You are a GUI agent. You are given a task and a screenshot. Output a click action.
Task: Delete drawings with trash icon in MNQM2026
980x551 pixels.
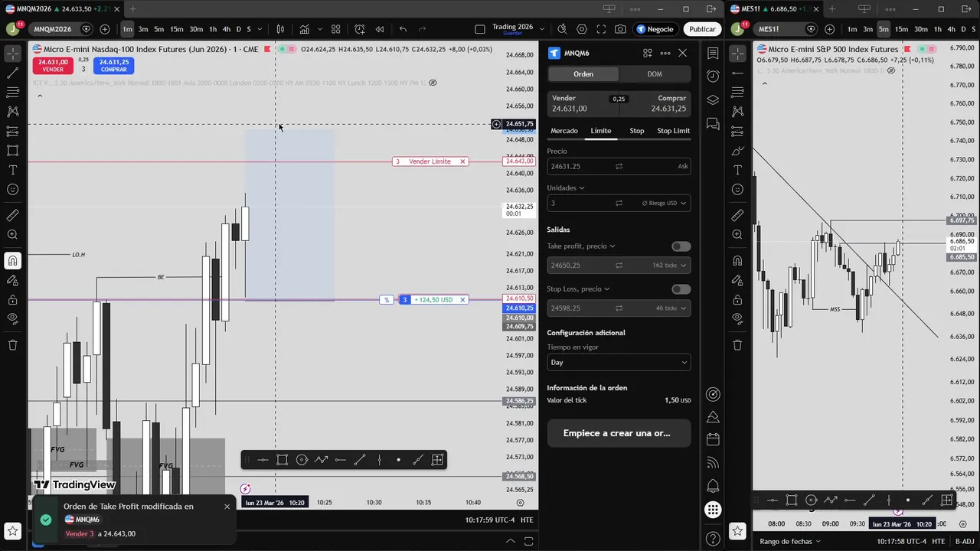point(12,345)
